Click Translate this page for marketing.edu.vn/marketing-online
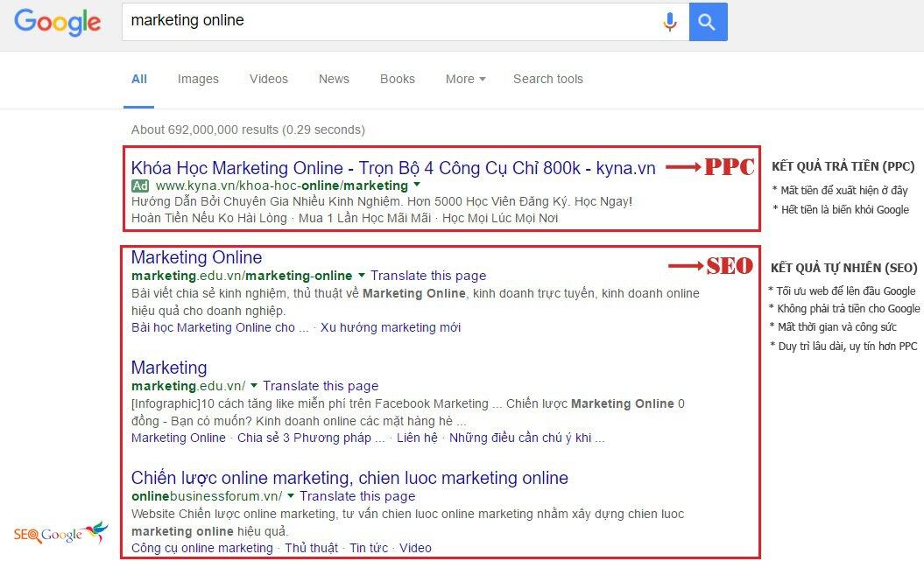Image resolution: width=924 pixels, height=568 pixels. click(x=428, y=276)
